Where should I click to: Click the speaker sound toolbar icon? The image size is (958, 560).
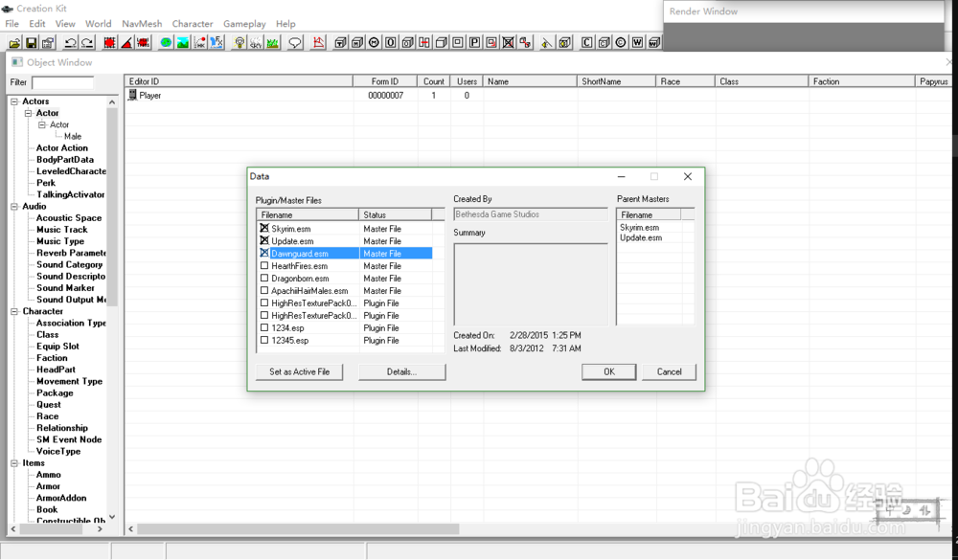[547, 43]
